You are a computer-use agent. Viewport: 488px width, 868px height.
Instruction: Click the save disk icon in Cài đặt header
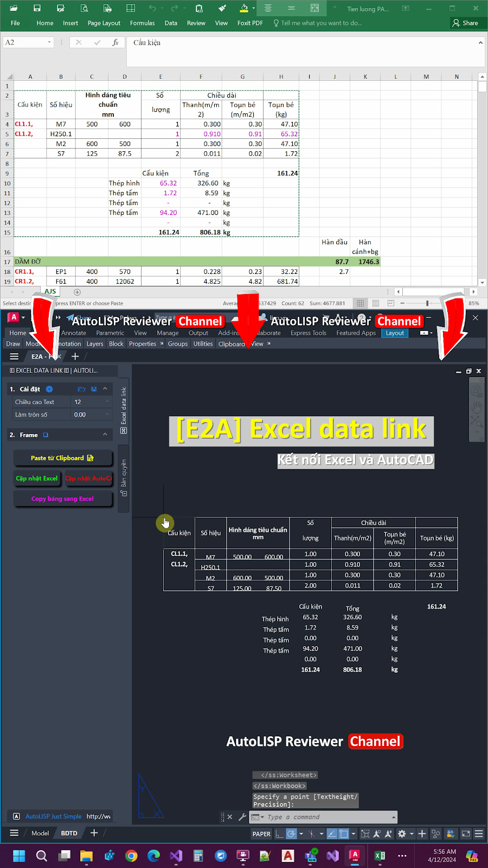pos(94,389)
